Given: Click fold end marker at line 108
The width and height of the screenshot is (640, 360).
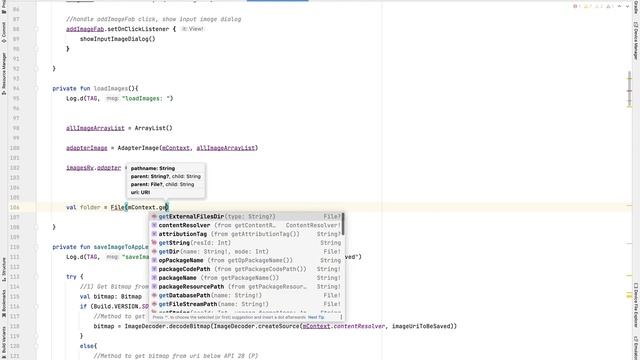Looking at the screenshot, I should 36,227.
